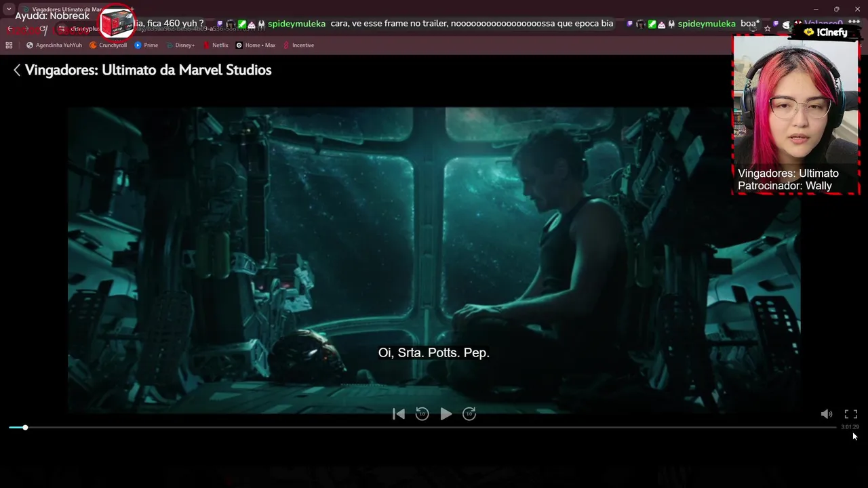
Task: Open the Netflix bookmark
Action: click(216, 45)
